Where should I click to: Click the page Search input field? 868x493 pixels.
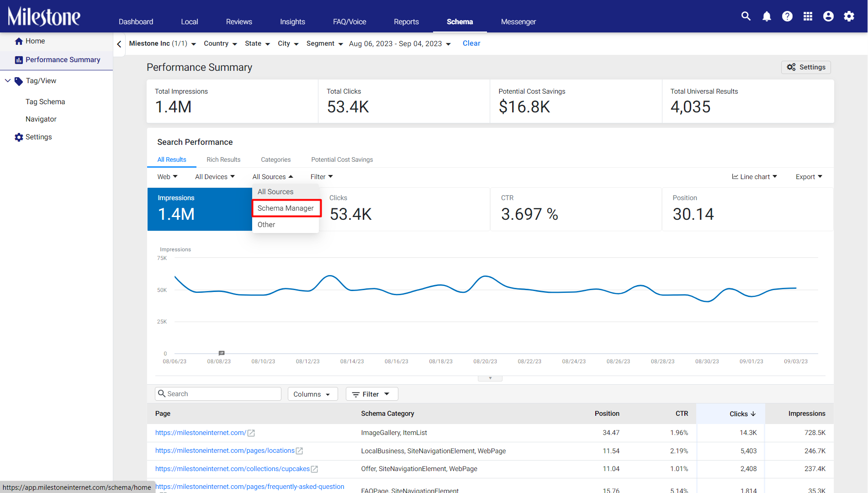pyautogui.click(x=218, y=394)
